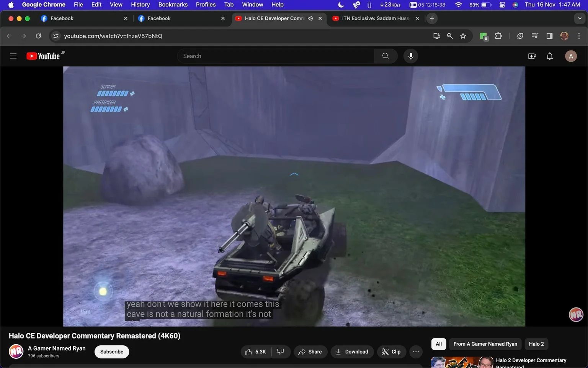Image resolution: width=588 pixels, height=368 pixels.
Task: Open Chrome extensions puzzle icon
Action: 498,36
